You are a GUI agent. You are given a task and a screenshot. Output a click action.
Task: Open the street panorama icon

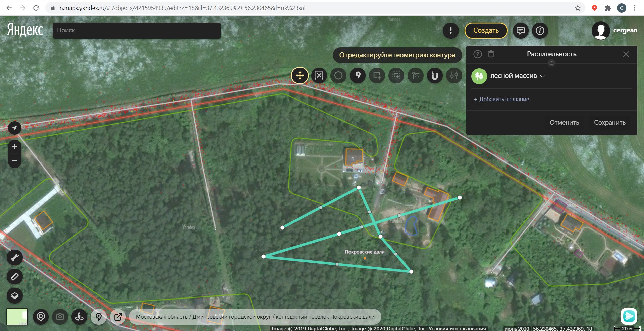tap(79, 317)
